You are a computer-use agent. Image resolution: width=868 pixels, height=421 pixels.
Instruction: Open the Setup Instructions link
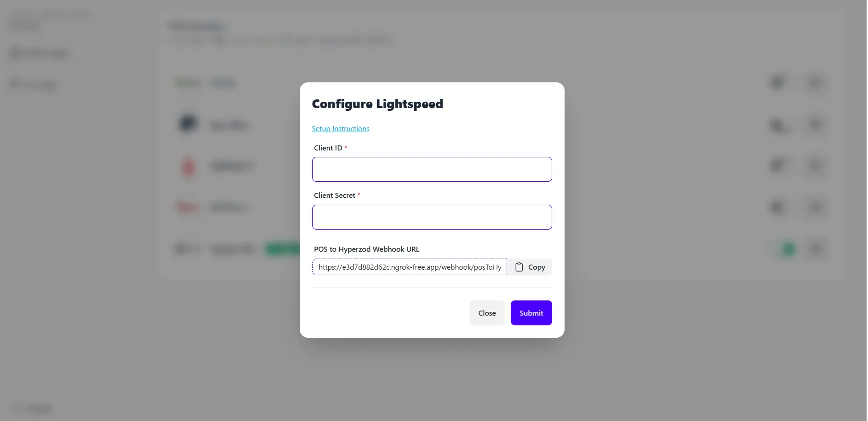(340, 129)
